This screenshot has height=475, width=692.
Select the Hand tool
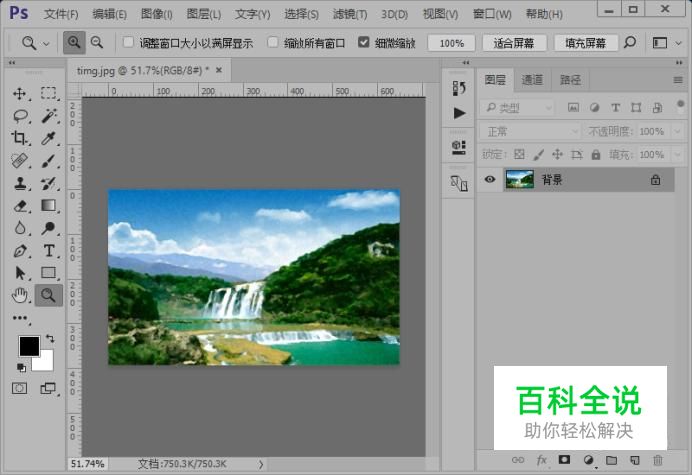point(20,295)
